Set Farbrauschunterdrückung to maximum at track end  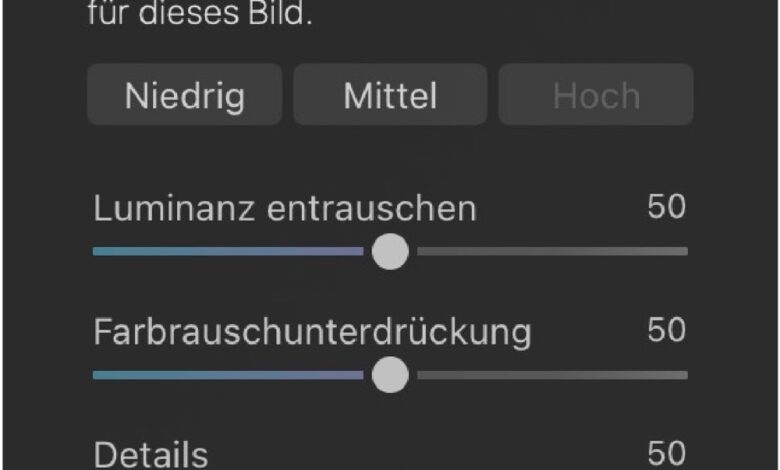[x=686, y=375]
